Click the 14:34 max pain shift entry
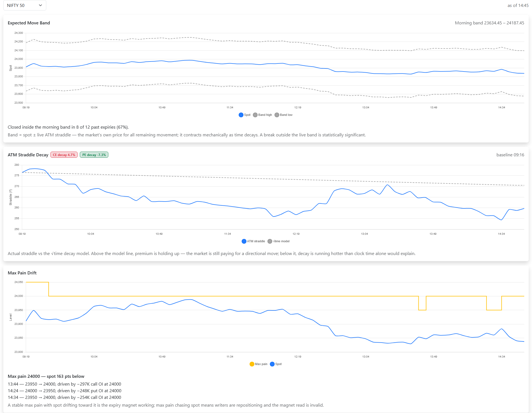 point(64,397)
